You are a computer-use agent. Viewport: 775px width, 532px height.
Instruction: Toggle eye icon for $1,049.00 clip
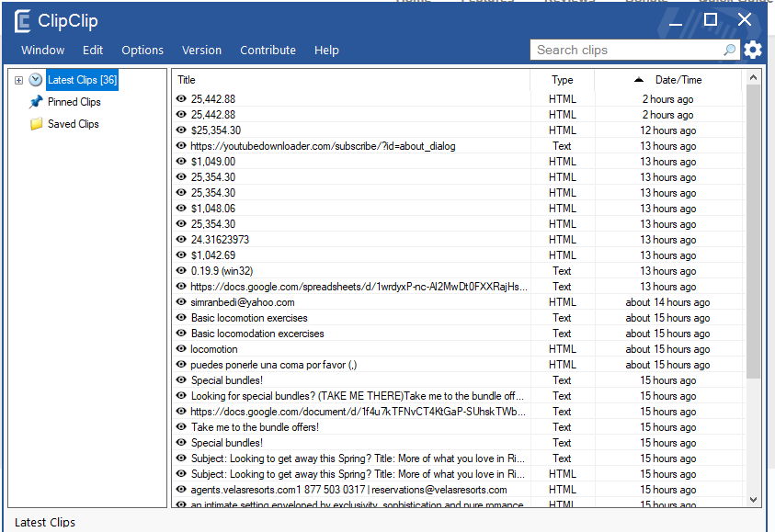[181, 161]
